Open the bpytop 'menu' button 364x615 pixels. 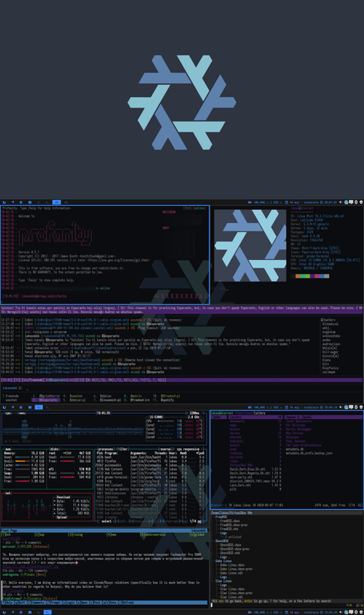coord(22,413)
